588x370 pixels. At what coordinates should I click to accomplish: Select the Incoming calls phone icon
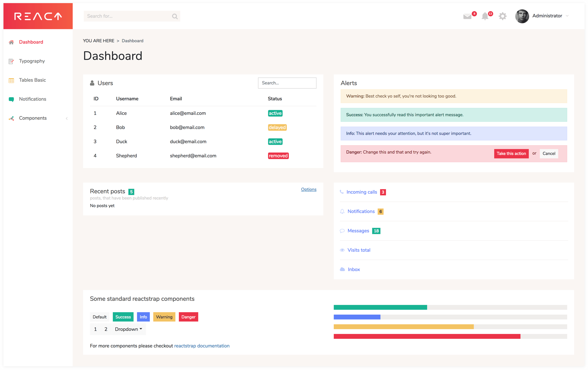pos(342,192)
